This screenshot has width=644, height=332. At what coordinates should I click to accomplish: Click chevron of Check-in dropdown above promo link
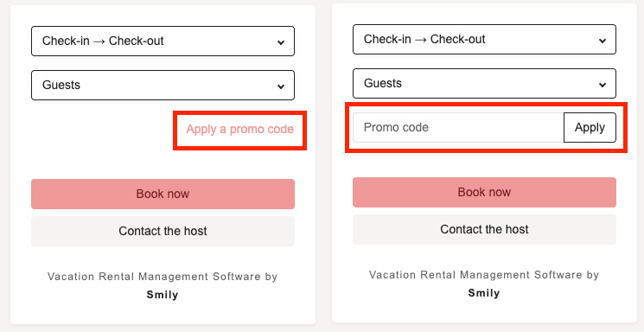tap(281, 42)
